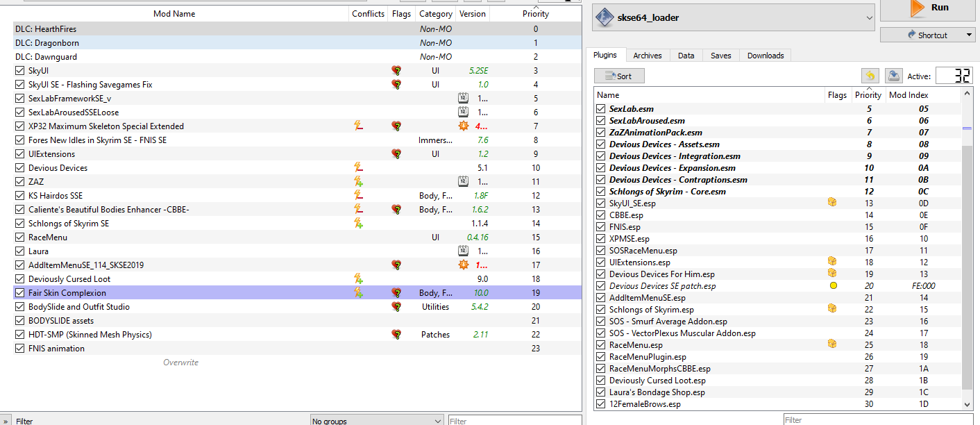Click the overwrite conflict icon on ZAZ row
980x425 pixels.
[x=359, y=182]
